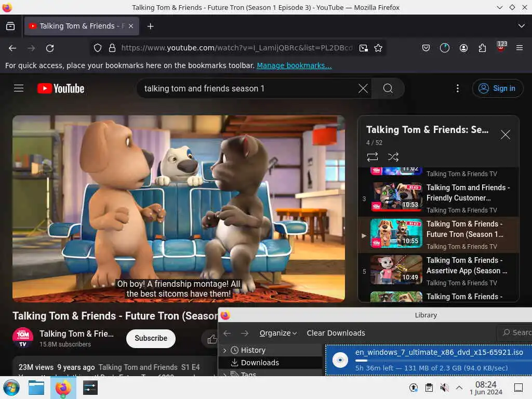Open clipboard tray icon
Image resolution: width=532 pixels, height=399 pixels.
pos(429,388)
